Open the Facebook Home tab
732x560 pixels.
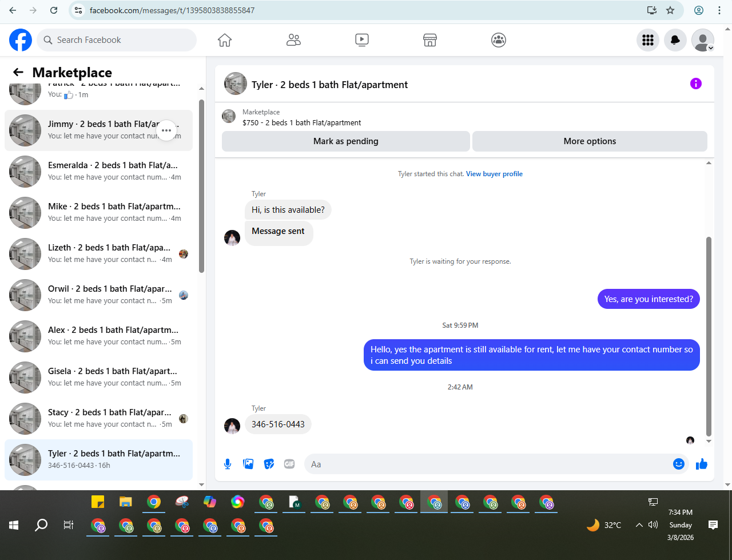point(225,40)
